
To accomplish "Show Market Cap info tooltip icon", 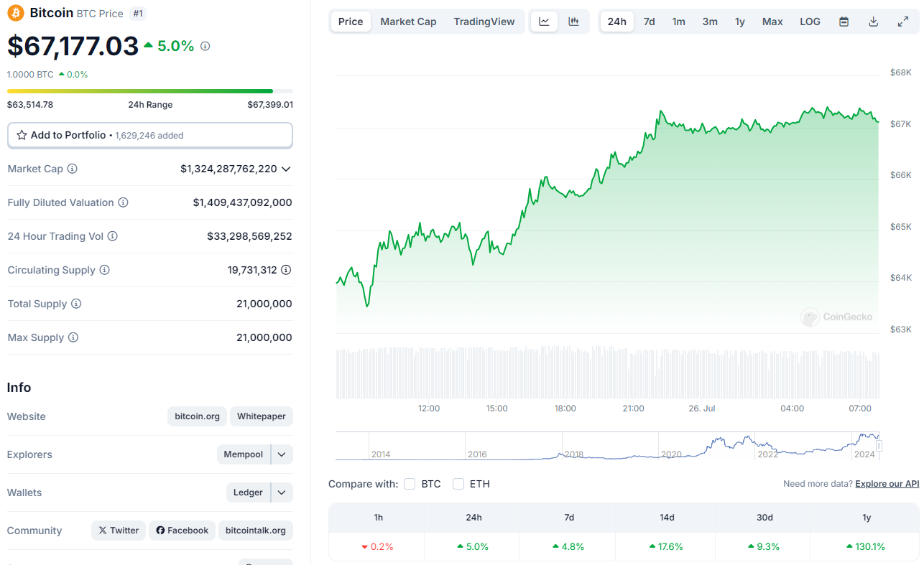I will pos(72,169).
